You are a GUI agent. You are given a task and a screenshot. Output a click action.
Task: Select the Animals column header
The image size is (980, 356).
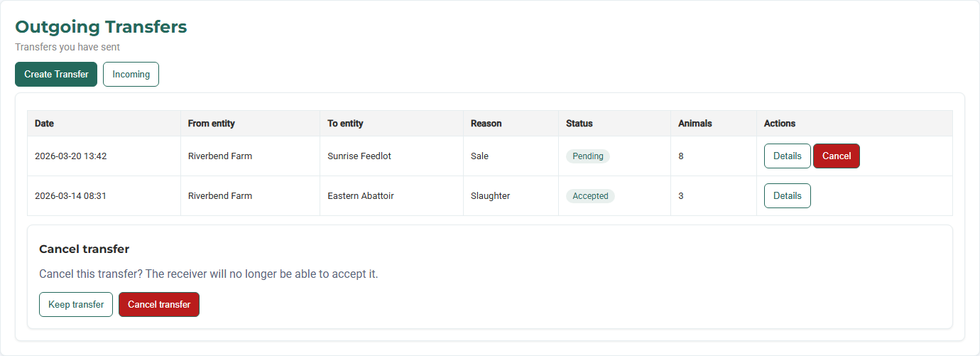click(x=695, y=124)
